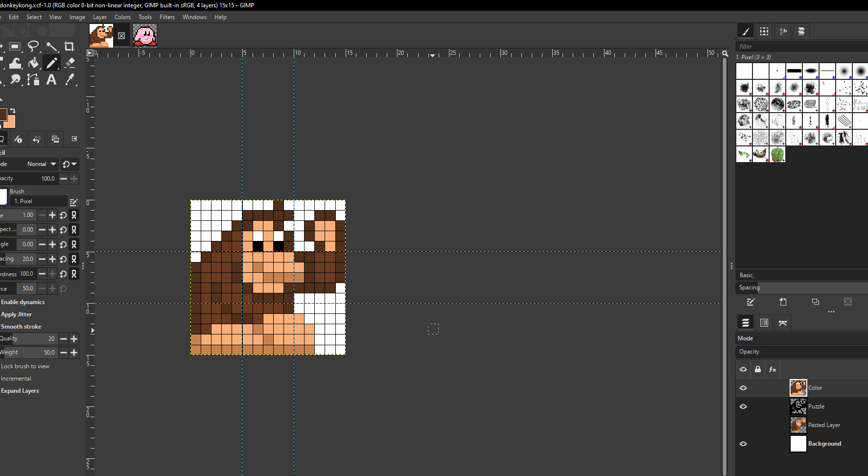Screen dimensions: 868x476
Task: Click the brush filter input field
Action: (x=801, y=47)
